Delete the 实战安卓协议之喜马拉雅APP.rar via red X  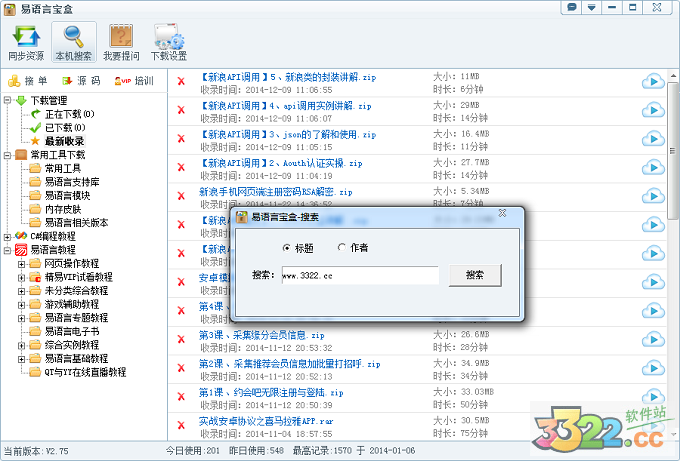[181, 425]
